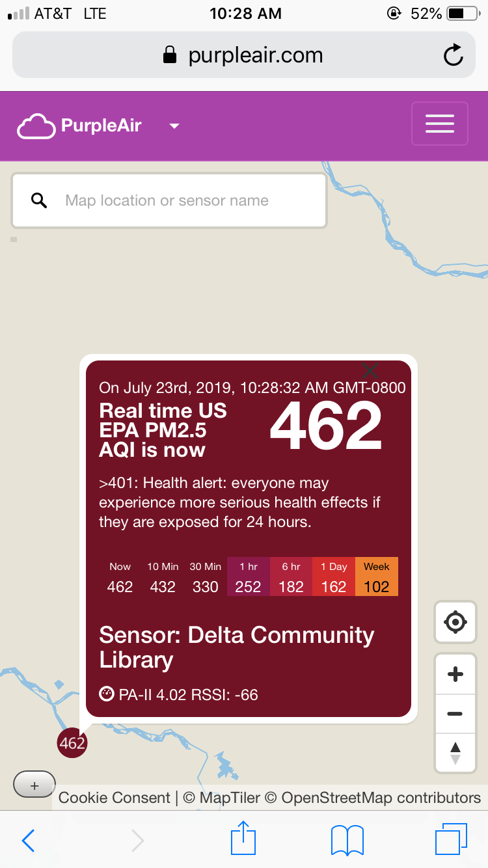This screenshot has width=488, height=868.
Task: Open Safari bookmarks book icon
Action: (x=347, y=840)
